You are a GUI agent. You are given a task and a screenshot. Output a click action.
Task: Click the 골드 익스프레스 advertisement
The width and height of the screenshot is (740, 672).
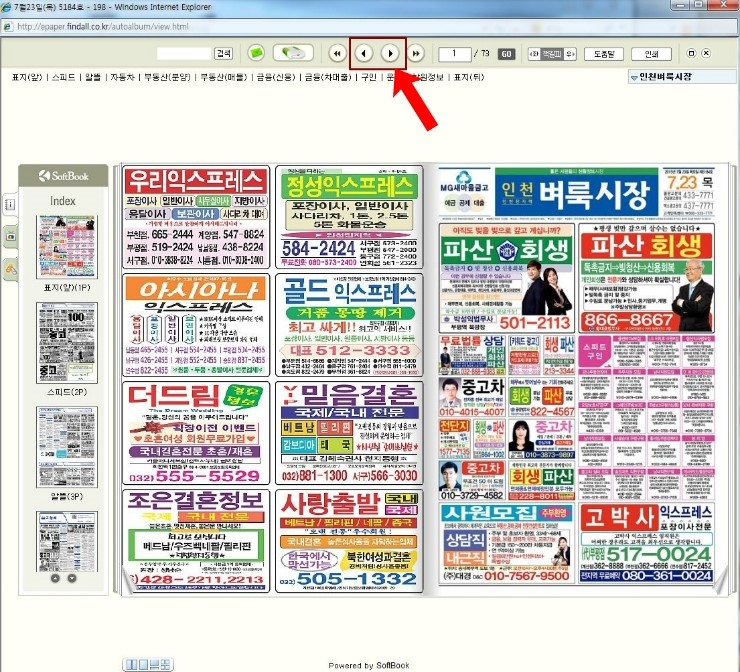[x=349, y=325]
